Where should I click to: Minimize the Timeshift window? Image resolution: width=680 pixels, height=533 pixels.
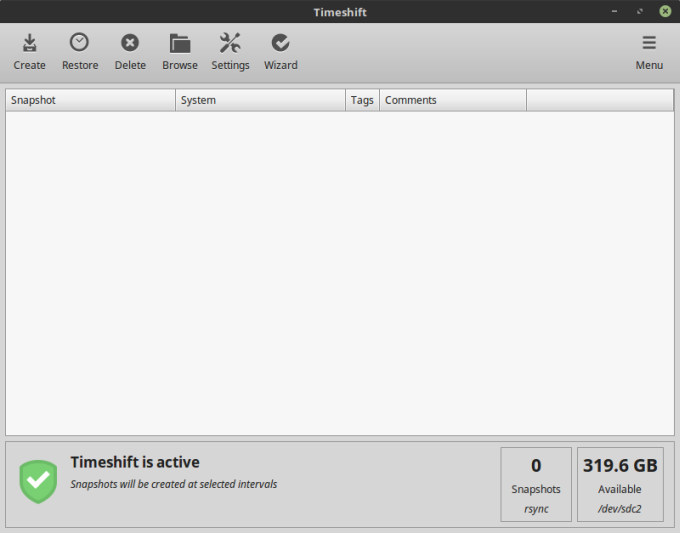tap(614, 11)
